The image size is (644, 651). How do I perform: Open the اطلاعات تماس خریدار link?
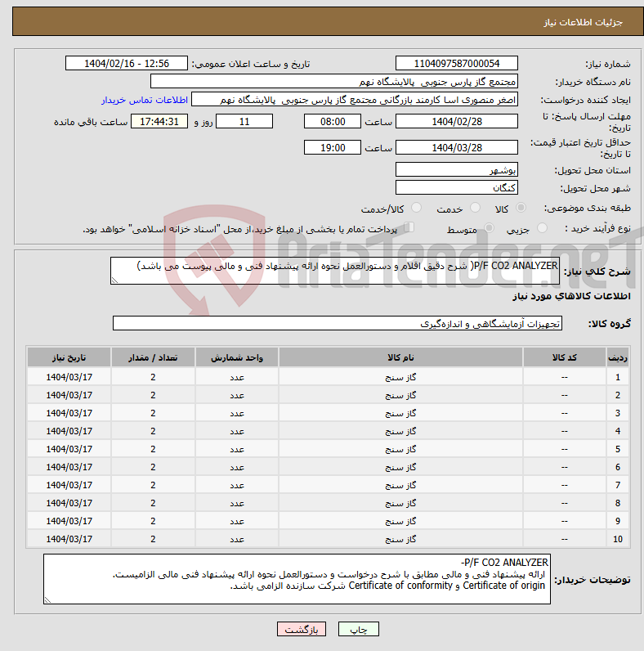click(x=145, y=100)
